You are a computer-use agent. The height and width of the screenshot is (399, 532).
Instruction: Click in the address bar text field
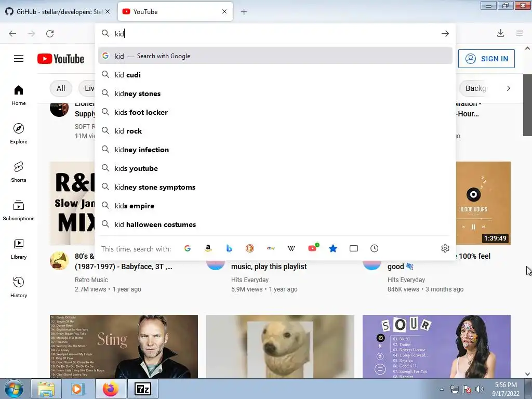pos(275,34)
